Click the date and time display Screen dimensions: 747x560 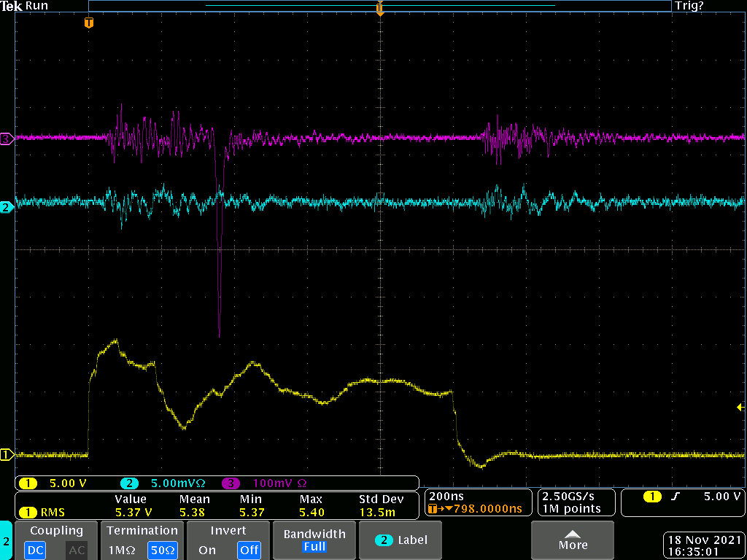click(x=703, y=546)
